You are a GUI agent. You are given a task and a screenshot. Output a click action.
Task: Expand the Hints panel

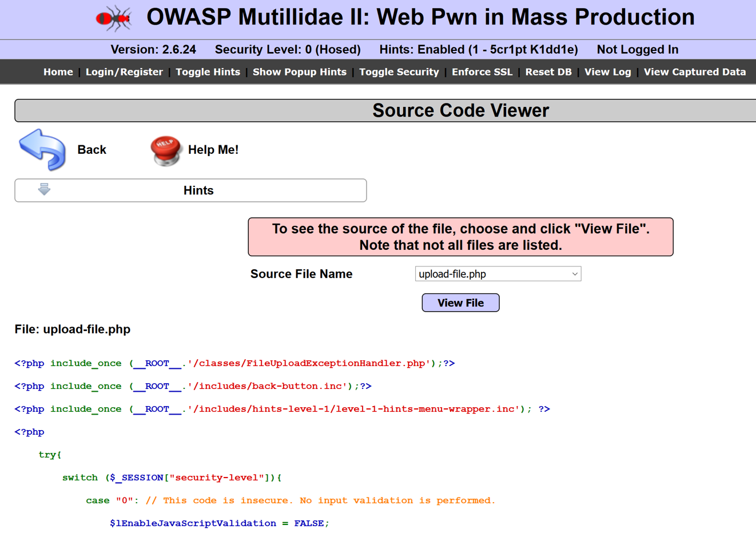(190, 190)
